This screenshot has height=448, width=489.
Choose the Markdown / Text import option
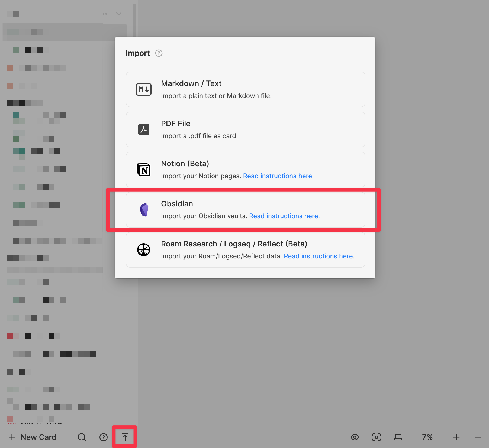(246, 89)
